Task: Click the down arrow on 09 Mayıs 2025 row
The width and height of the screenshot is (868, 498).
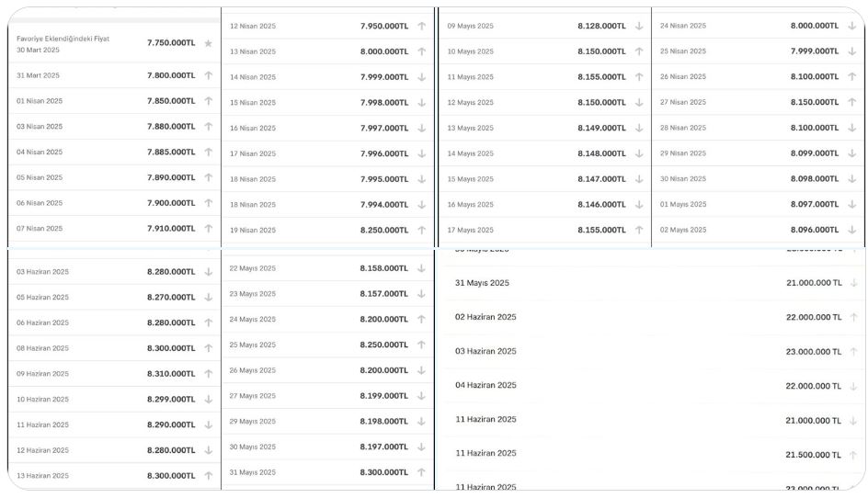Action: coord(639,26)
